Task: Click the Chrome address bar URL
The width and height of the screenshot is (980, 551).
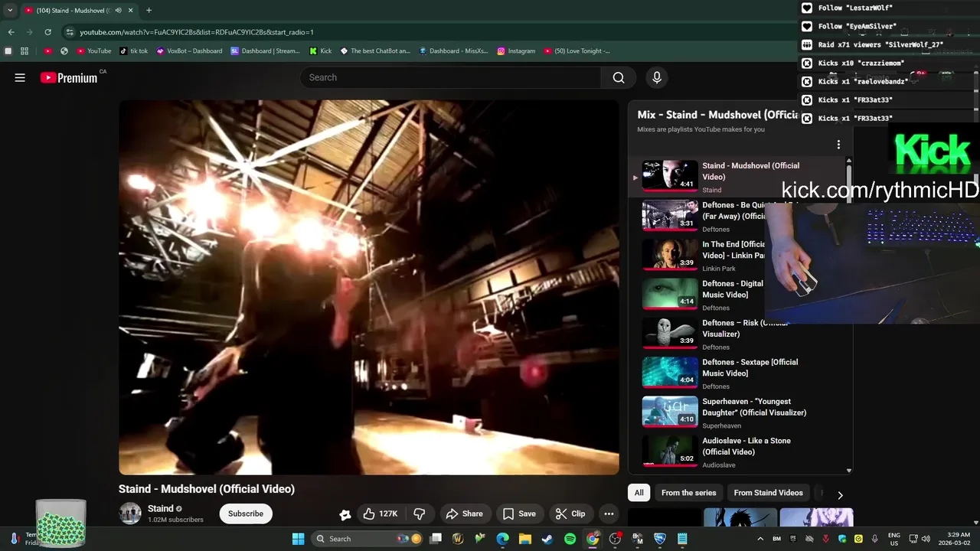Action: [197, 32]
